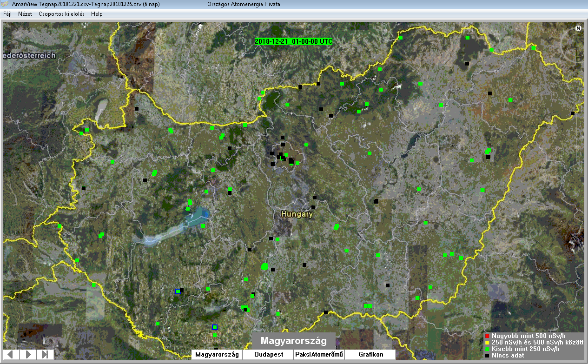The height and width of the screenshot is (364, 588).
Task: Select the upper blue-outlined green station marker
Action: pyautogui.click(x=178, y=291)
